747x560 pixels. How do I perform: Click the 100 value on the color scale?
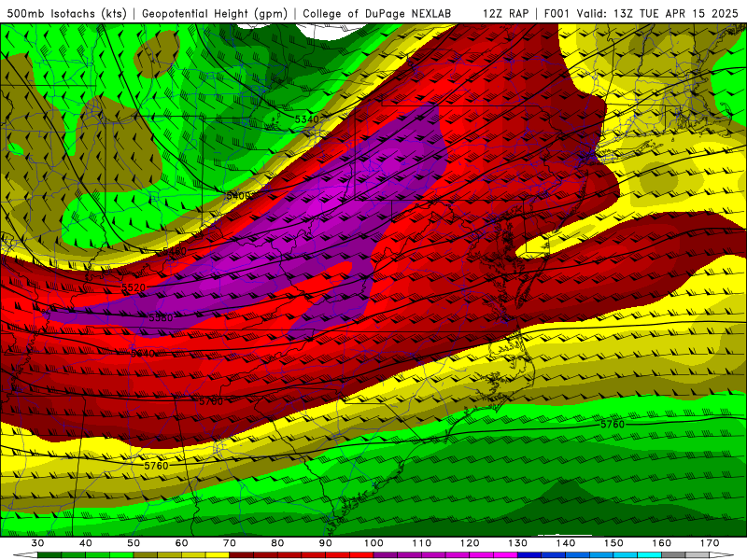pos(374,543)
